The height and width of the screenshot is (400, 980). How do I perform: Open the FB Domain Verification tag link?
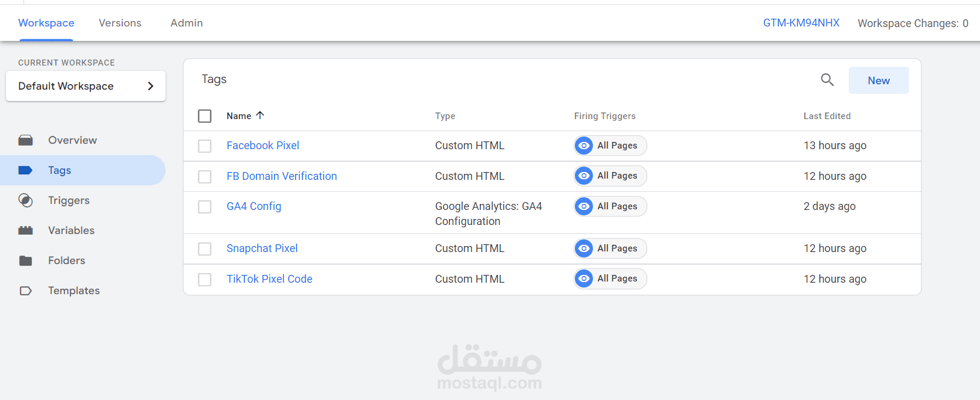click(x=282, y=176)
